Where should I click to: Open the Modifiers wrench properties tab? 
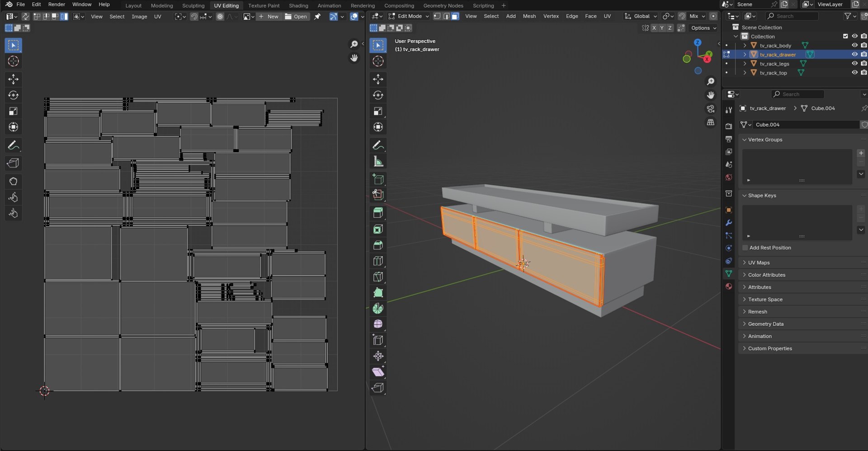coord(728,223)
